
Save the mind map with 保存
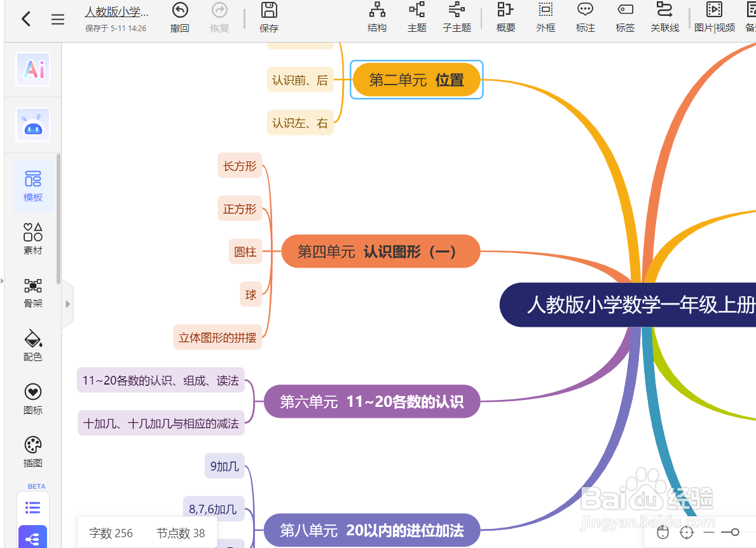tap(268, 17)
